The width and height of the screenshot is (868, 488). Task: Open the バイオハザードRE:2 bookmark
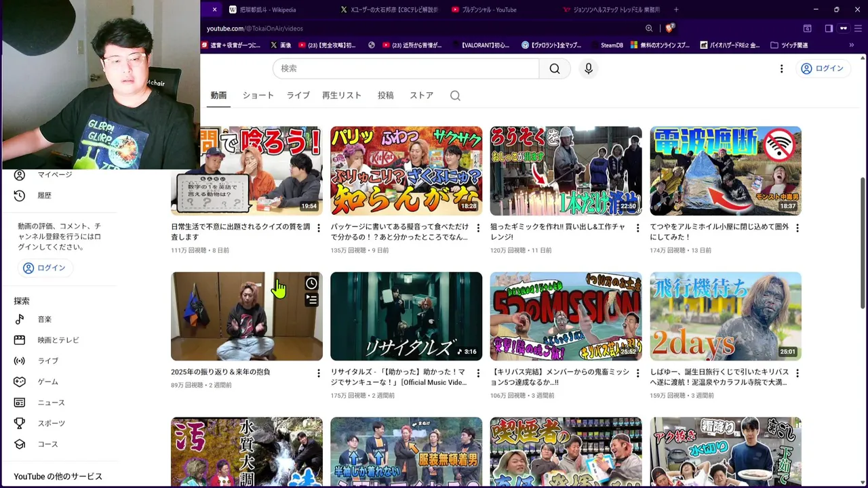(x=730, y=45)
